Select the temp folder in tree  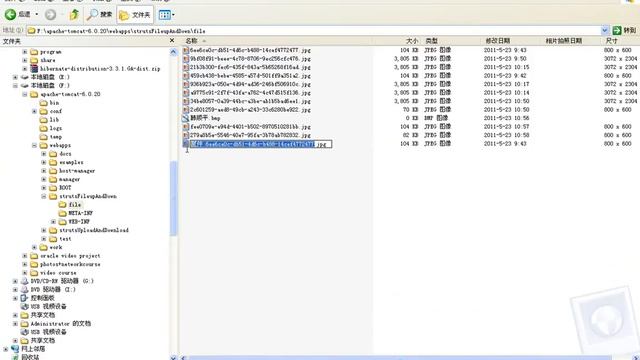tap(51, 137)
